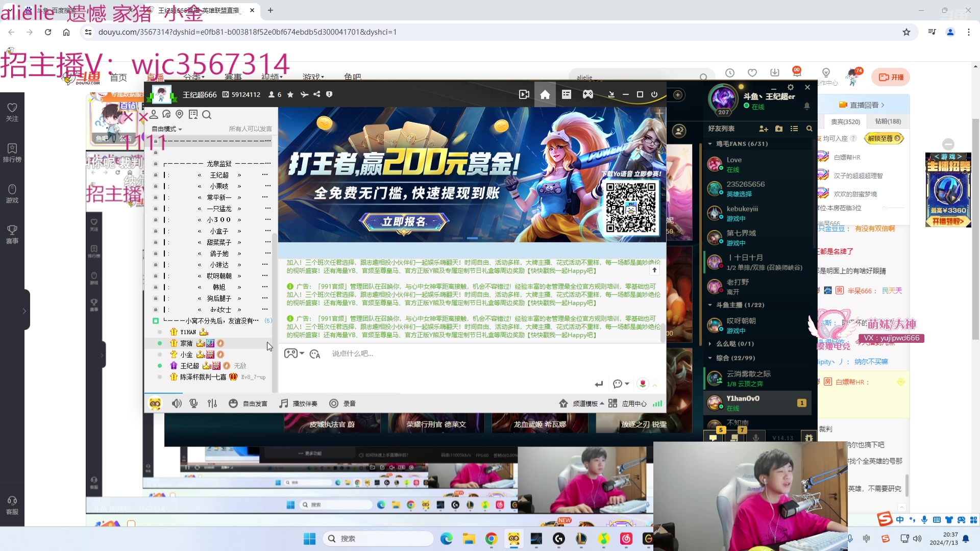Switch to the 贵宾(3520) tab
980x551 pixels.
pyautogui.click(x=845, y=121)
